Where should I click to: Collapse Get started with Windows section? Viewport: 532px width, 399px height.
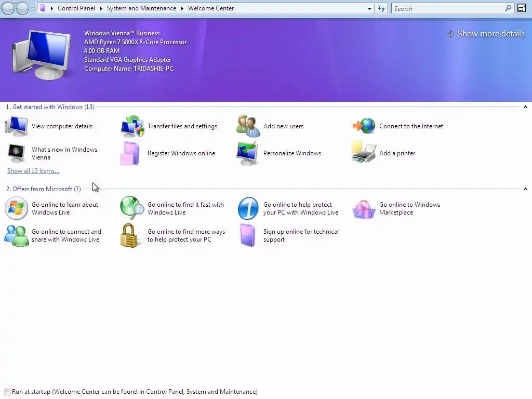pos(525,107)
